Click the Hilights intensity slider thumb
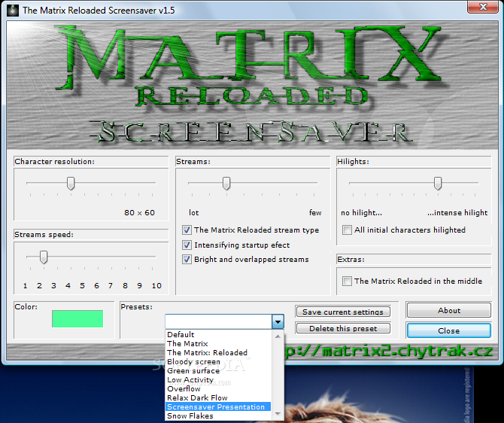This screenshot has width=504, height=423. tap(438, 183)
